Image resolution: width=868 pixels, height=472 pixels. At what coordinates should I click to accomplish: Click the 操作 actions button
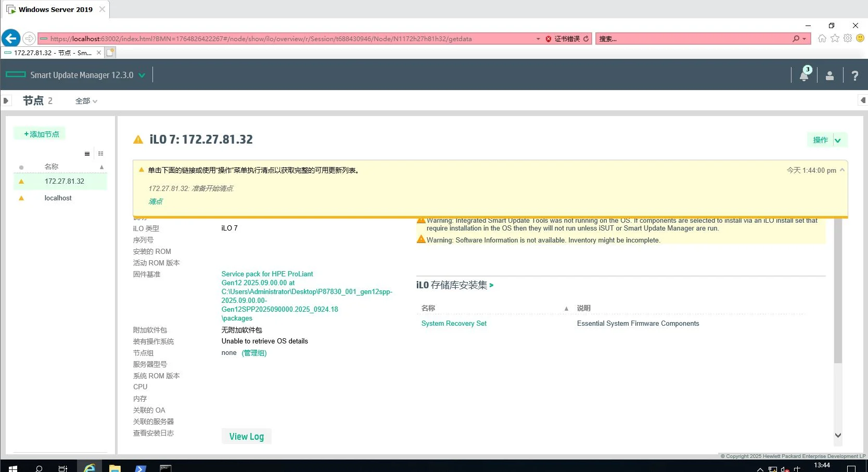[x=820, y=140]
